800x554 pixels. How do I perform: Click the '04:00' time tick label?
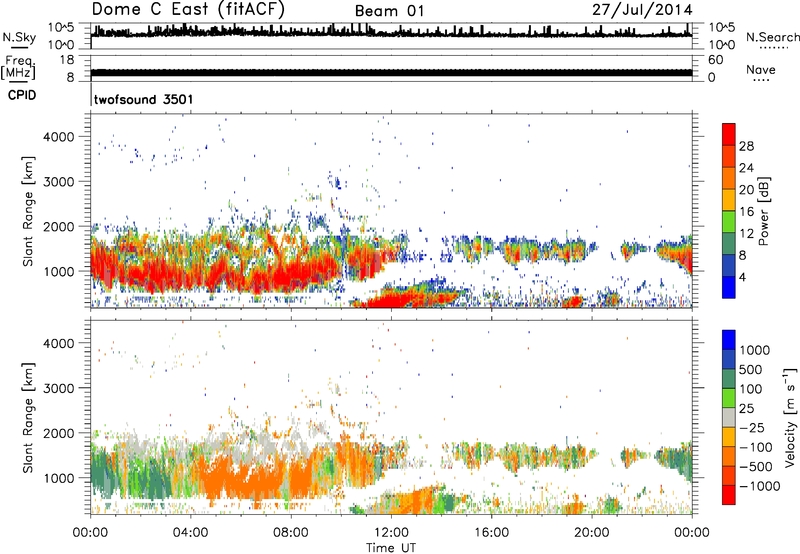[190, 532]
